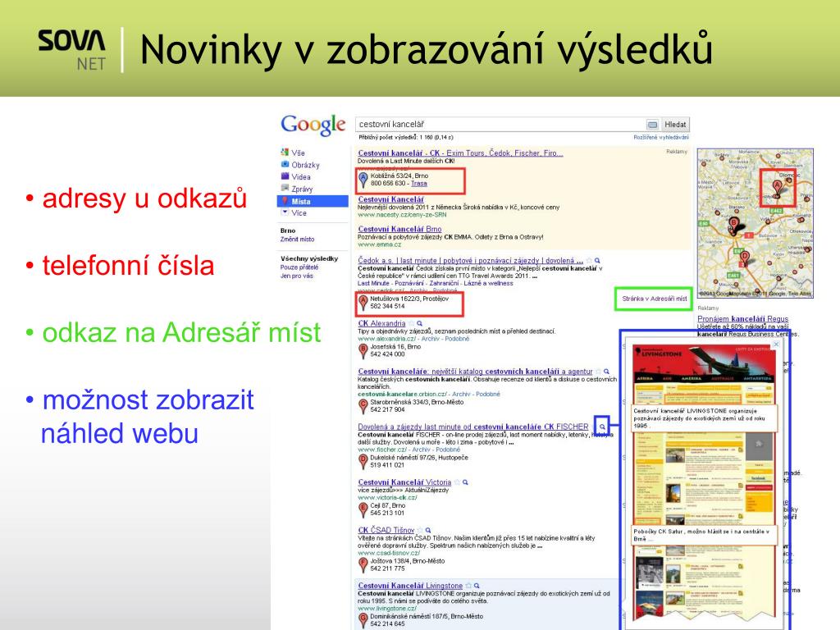Viewport: 840px width, 630px height.
Task: Click 'Archiv' link under www.alexandria.cz
Action: [x=430, y=339]
